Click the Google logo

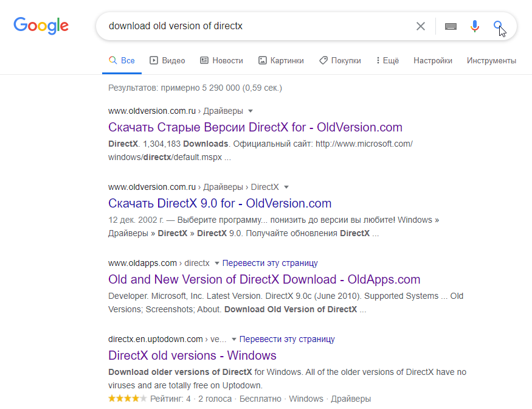(x=41, y=26)
